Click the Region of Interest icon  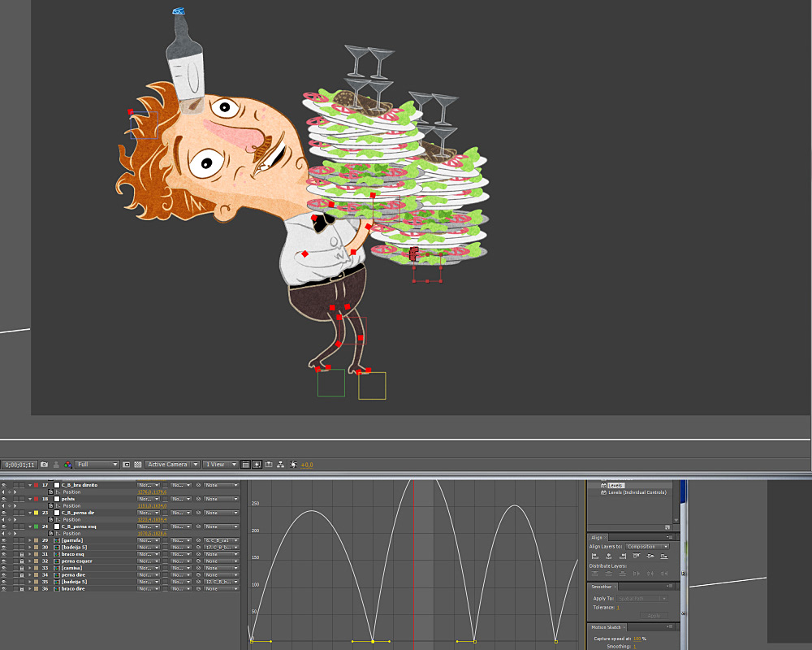tap(127, 464)
